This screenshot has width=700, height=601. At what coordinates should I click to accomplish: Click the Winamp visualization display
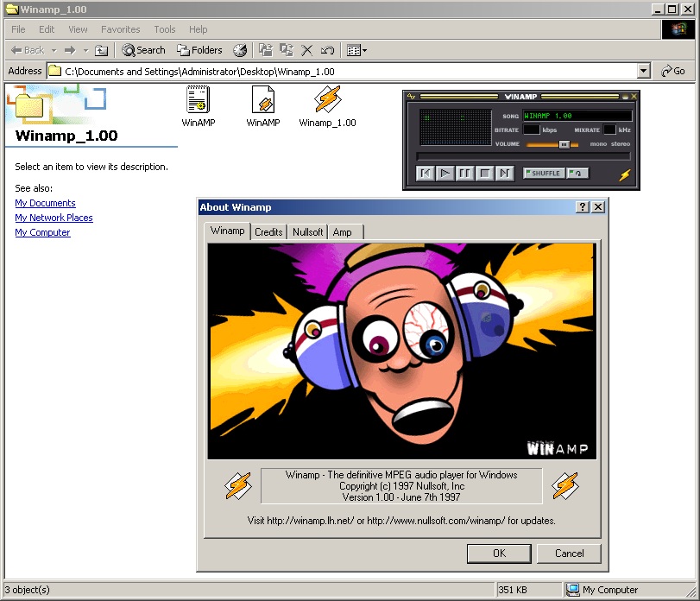click(x=455, y=127)
